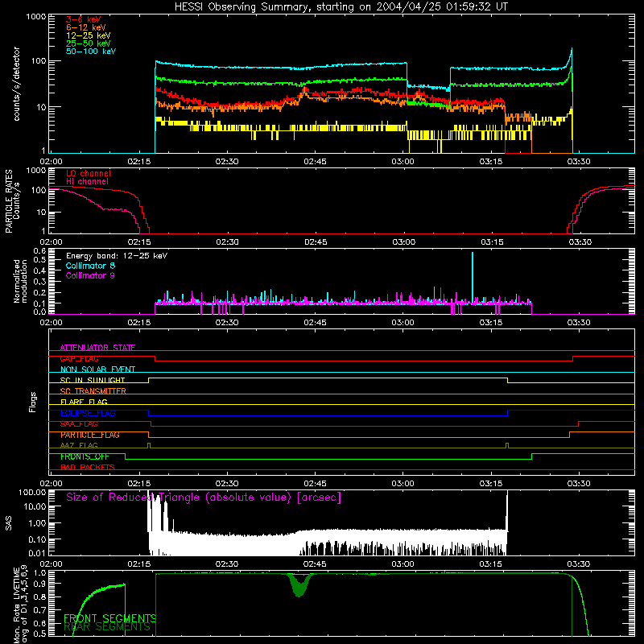Click the FRONTS_OFF flag label

[85, 456]
